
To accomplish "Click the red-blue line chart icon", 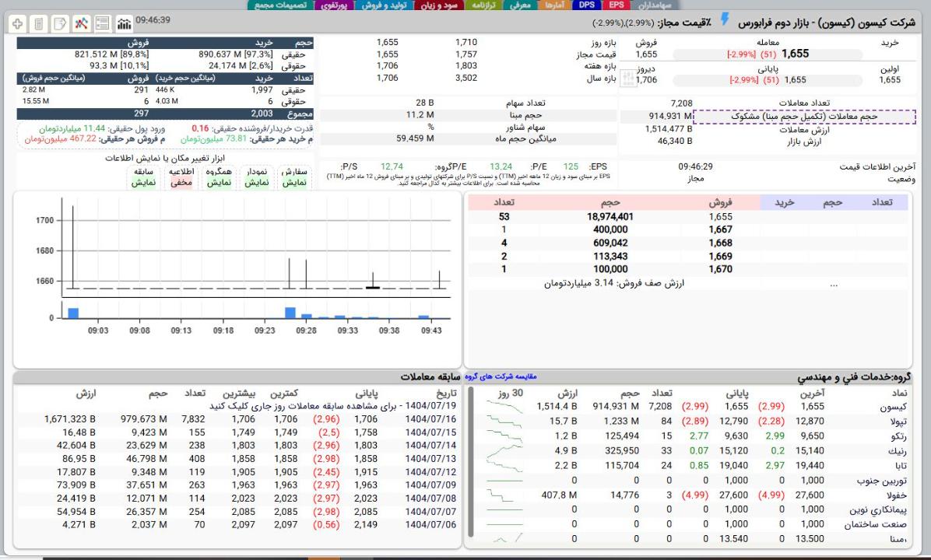I will pyautogui.click(x=83, y=25).
